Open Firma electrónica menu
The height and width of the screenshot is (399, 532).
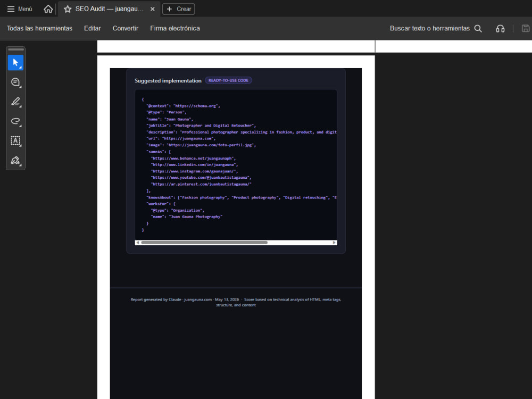coord(174,29)
